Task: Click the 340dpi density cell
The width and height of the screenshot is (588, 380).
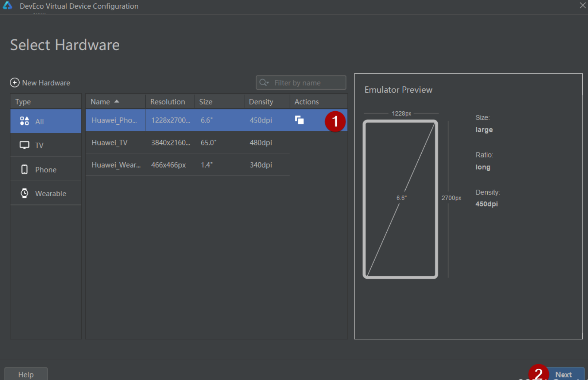Action: click(x=261, y=165)
